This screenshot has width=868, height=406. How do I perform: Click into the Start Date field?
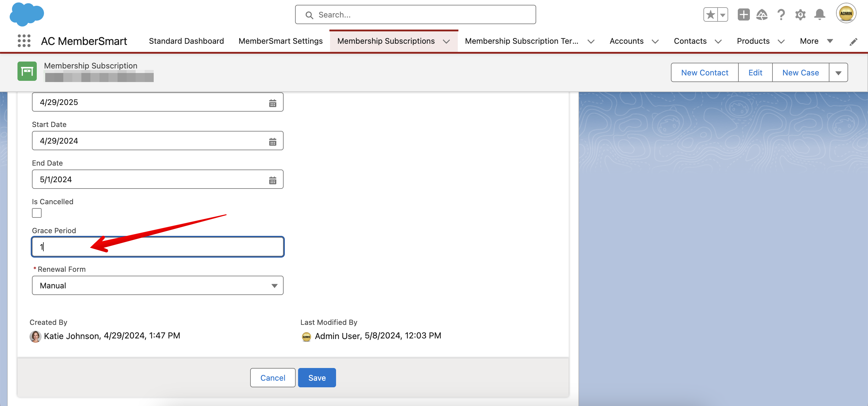click(x=157, y=141)
